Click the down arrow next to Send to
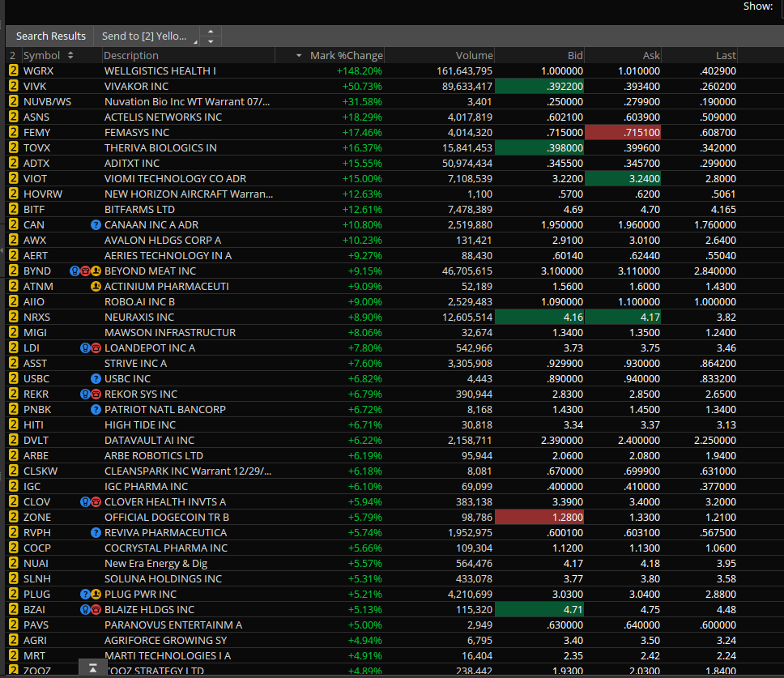 point(211,41)
